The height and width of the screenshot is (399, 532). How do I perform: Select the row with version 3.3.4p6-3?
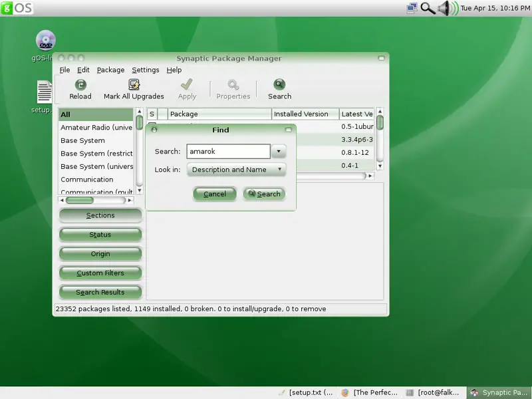pos(335,140)
